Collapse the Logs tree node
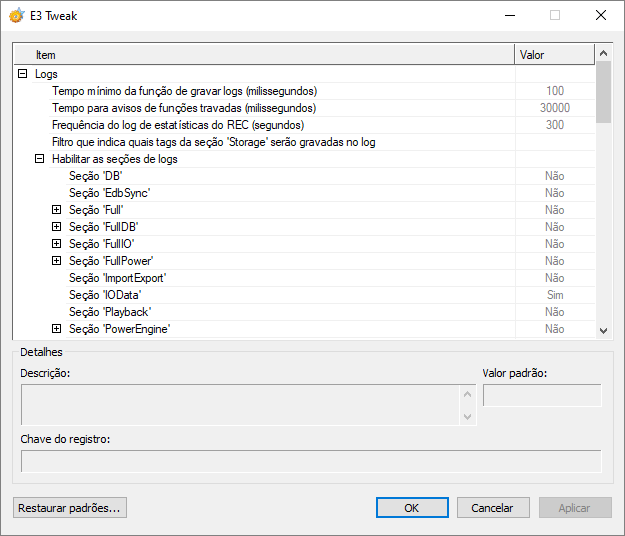The image size is (625, 536). click(x=23, y=74)
